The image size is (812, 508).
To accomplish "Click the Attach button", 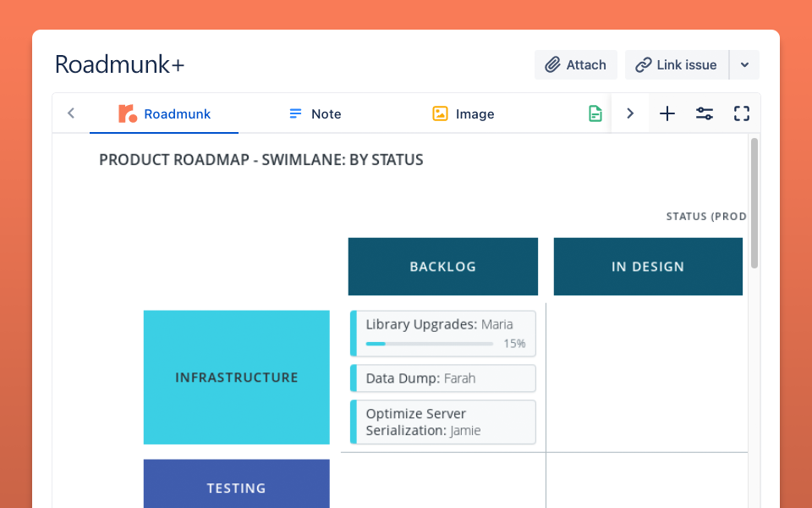I will [575, 65].
